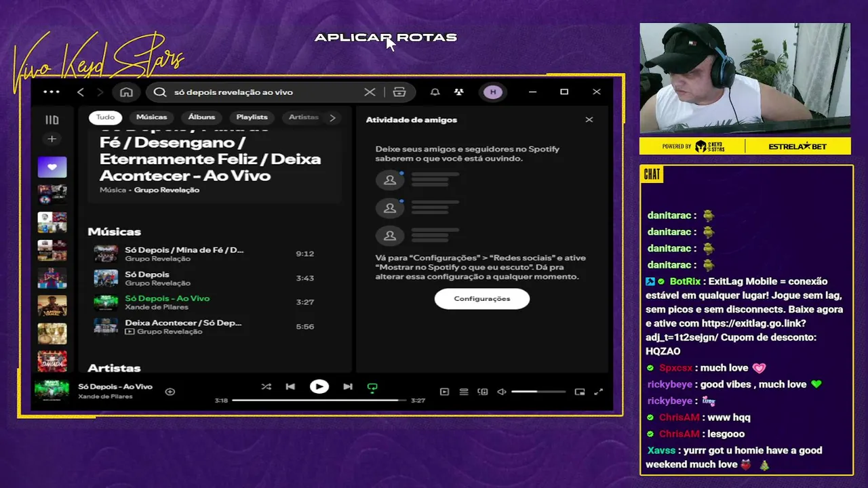The width and height of the screenshot is (868, 488).
Task: Click the 3:27 total duration label in player
Action: point(418,401)
